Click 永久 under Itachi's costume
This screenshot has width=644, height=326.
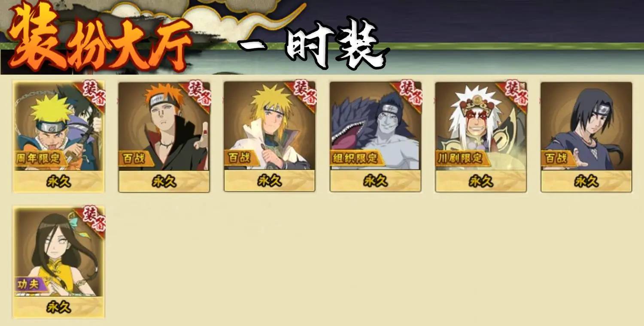(586, 181)
